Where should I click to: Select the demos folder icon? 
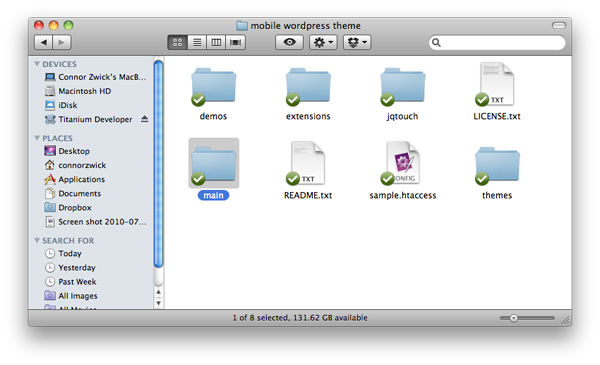(214, 86)
